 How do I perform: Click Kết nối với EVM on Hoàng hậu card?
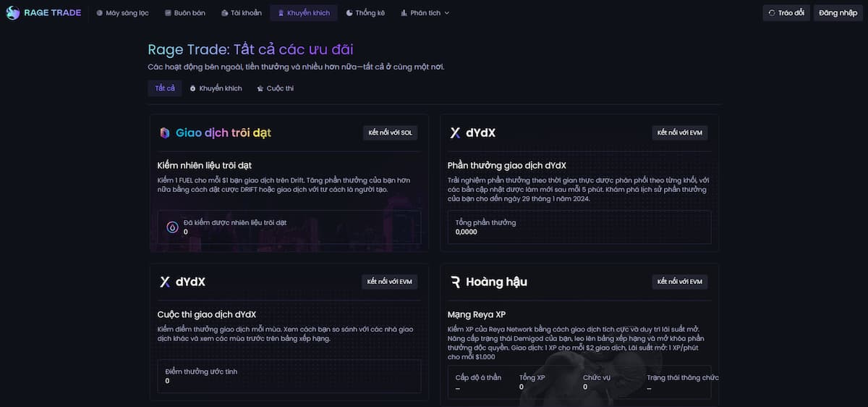click(680, 282)
